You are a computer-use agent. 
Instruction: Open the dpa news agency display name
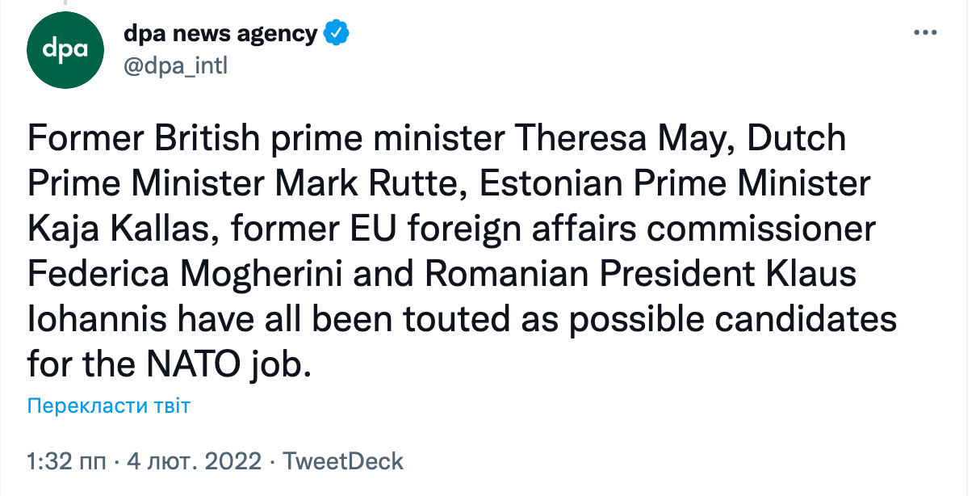point(220,34)
